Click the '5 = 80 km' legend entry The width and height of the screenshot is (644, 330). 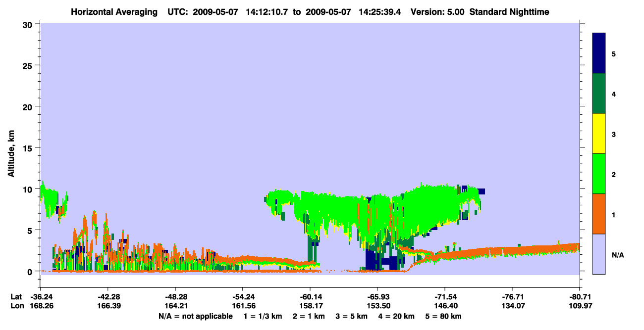click(x=444, y=316)
